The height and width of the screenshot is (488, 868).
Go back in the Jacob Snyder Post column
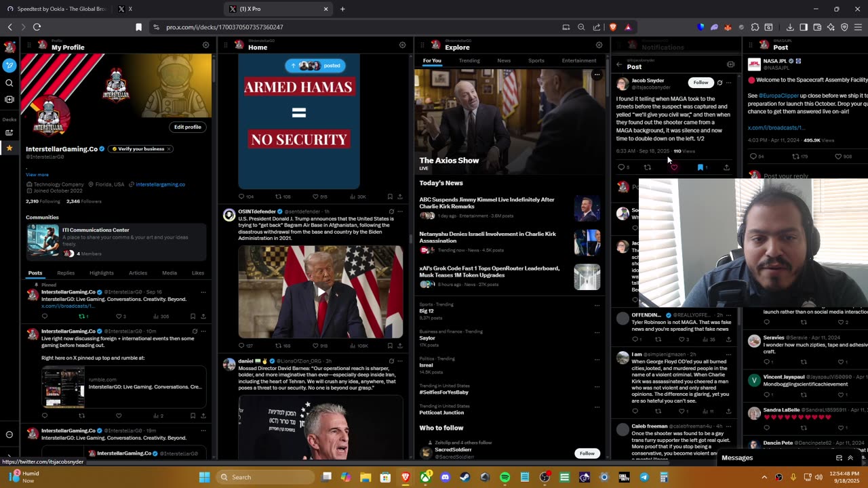point(619,65)
